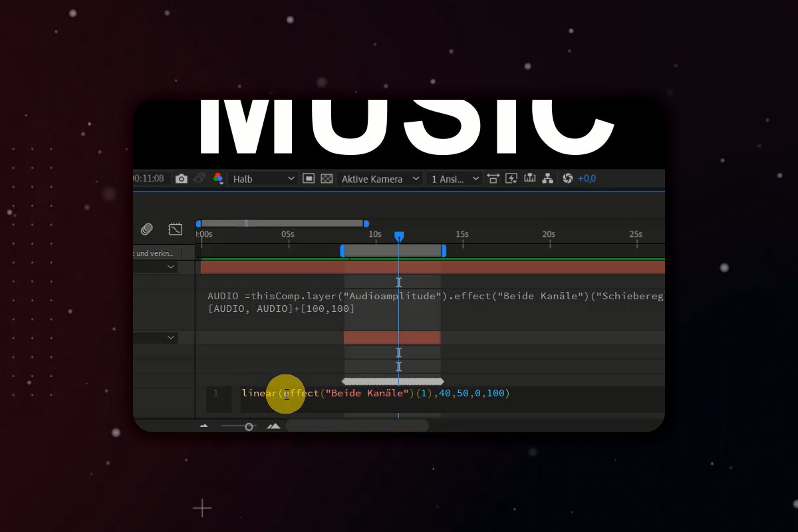Open the Halb resolution dropdown

tap(263, 179)
